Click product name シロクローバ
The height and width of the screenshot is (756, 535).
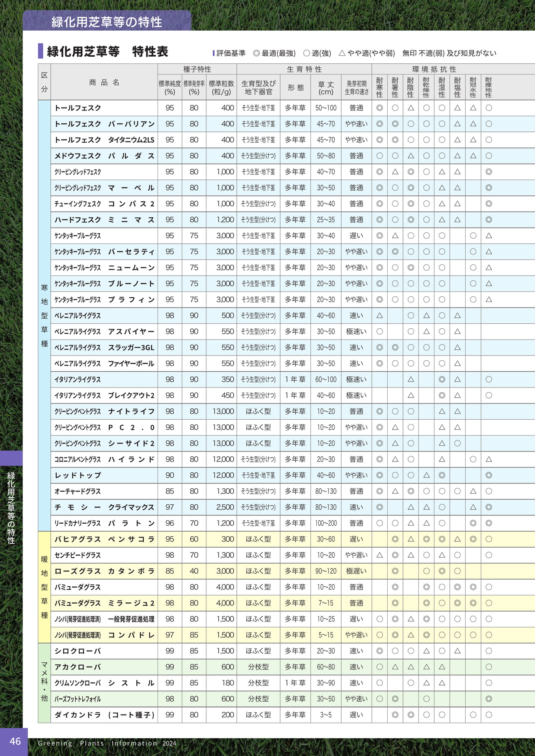tap(78, 651)
